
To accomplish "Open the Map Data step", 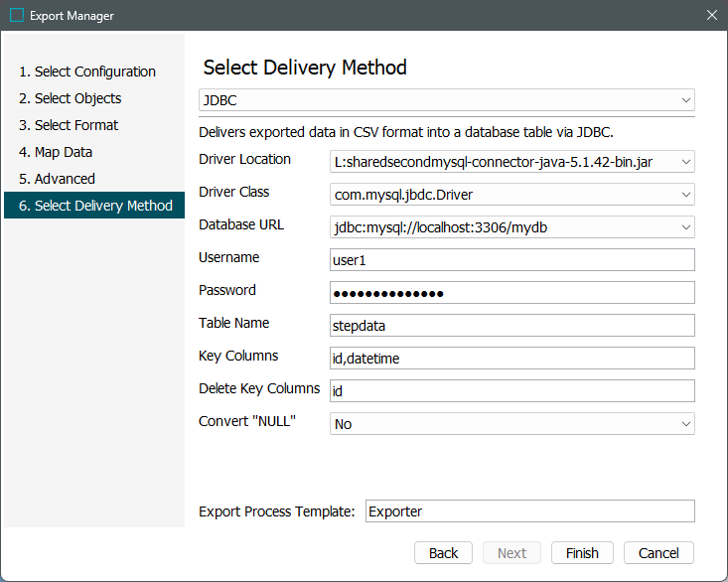I will click(x=56, y=152).
